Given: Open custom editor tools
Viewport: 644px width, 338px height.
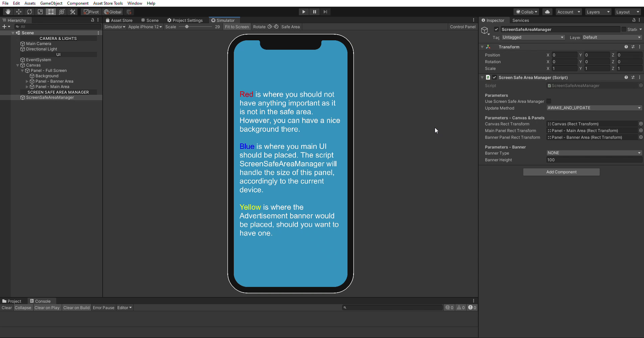Looking at the screenshot, I should pos(72,12).
